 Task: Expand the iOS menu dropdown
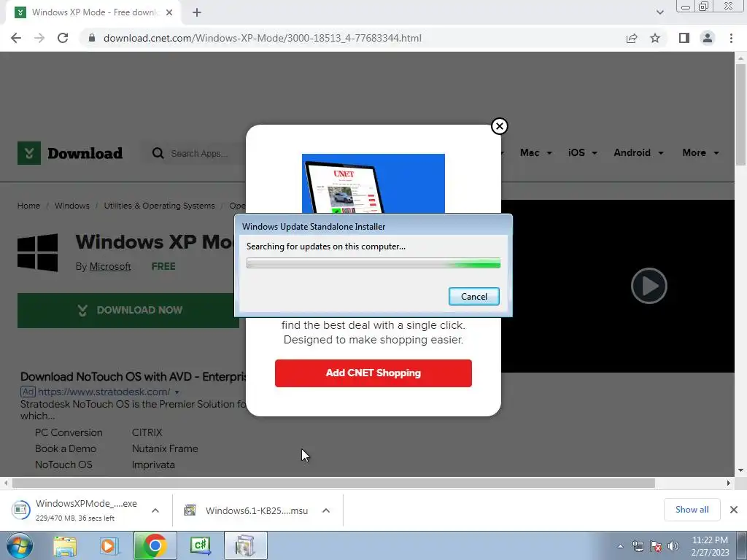[582, 153]
